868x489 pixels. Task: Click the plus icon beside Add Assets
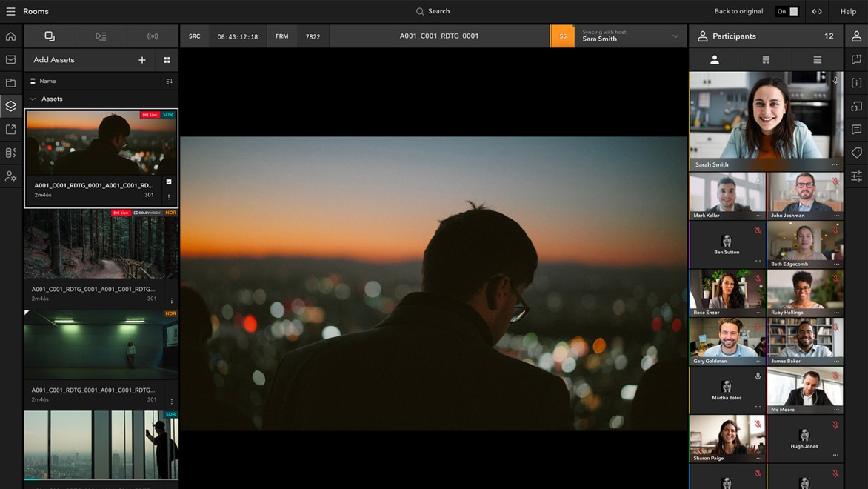point(142,60)
